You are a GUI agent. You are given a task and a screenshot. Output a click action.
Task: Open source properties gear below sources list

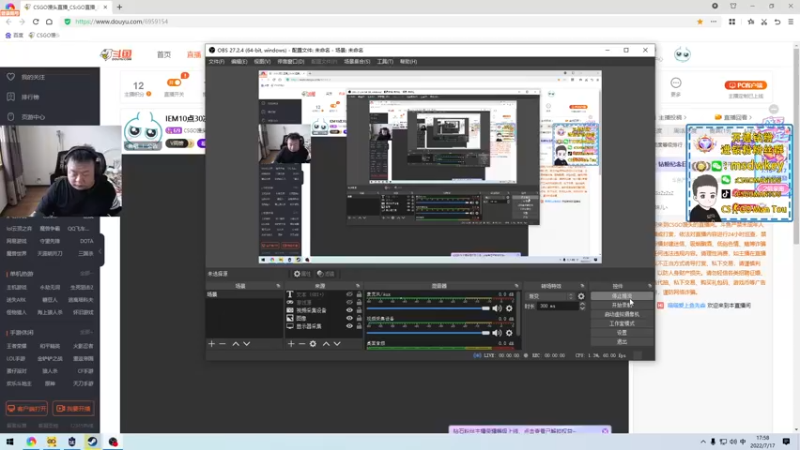coord(313,344)
